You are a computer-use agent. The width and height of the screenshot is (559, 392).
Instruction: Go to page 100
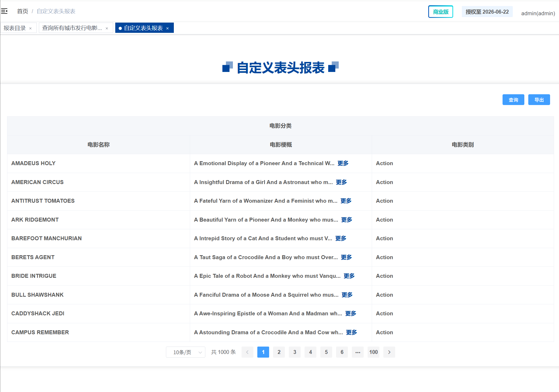(x=373, y=352)
